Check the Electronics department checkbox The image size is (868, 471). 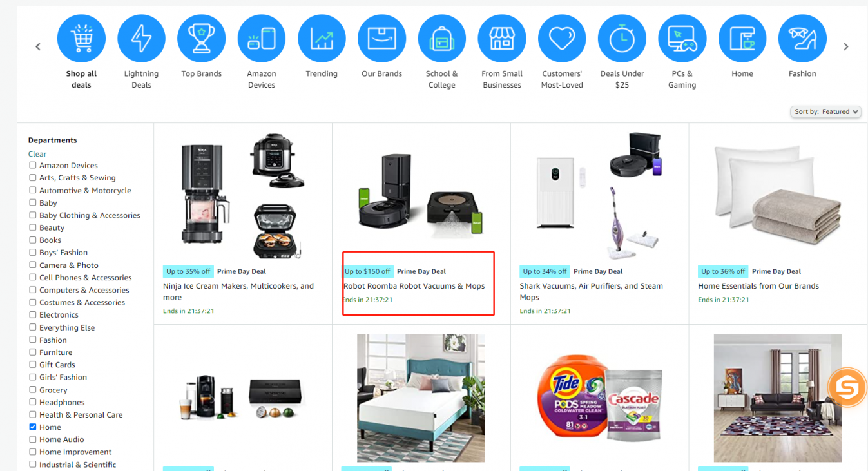pyautogui.click(x=33, y=314)
